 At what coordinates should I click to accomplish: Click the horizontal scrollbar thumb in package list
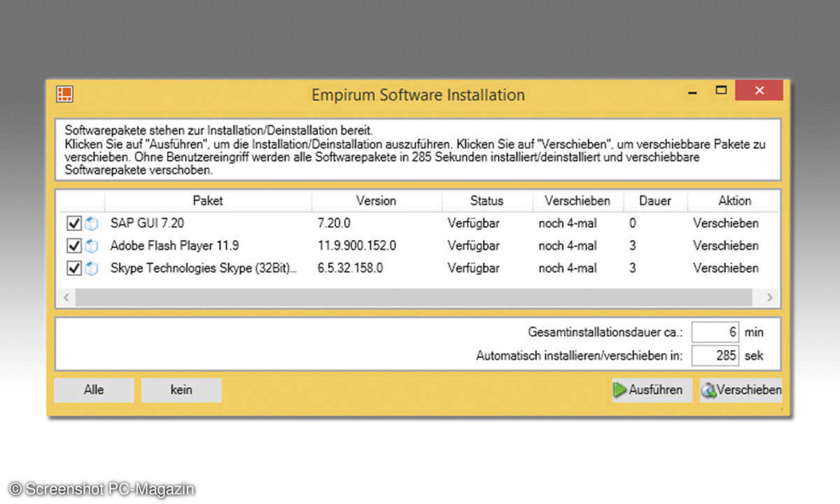414,297
